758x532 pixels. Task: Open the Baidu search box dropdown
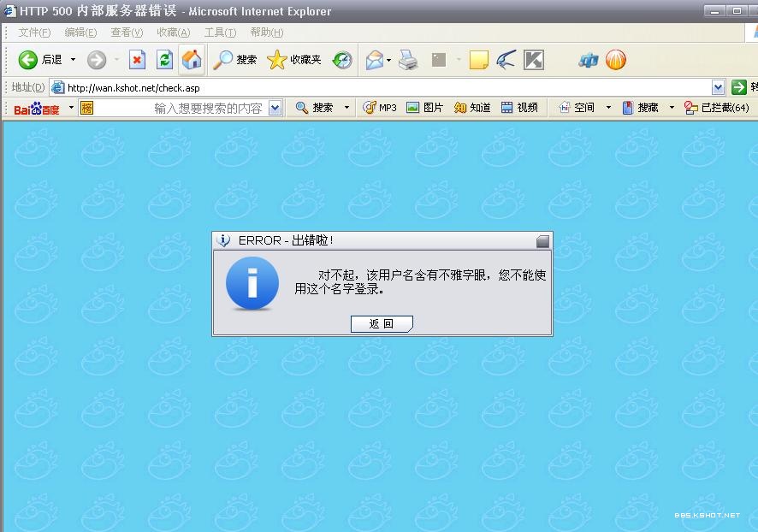275,108
